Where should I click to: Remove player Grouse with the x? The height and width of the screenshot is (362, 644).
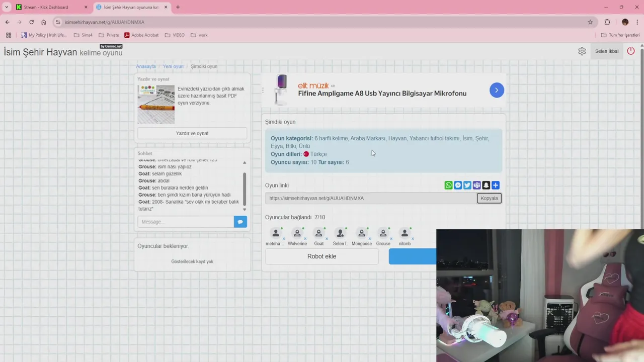391,239
